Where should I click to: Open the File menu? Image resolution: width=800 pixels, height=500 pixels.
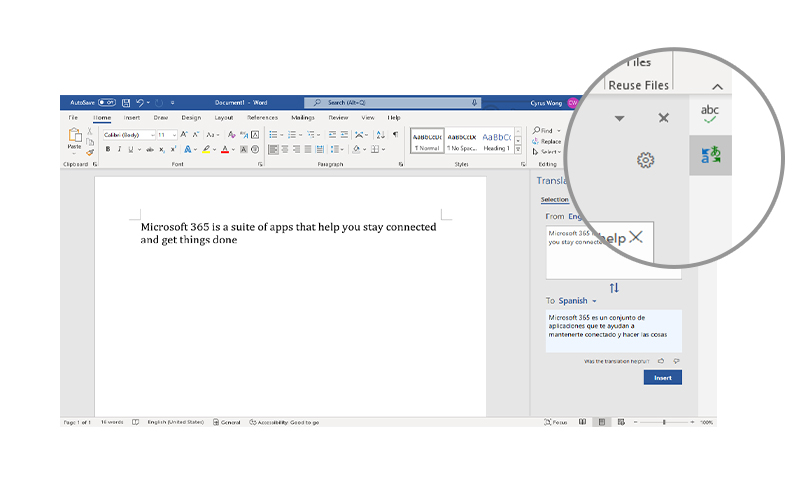pyautogui.click(x=73, y=118)
